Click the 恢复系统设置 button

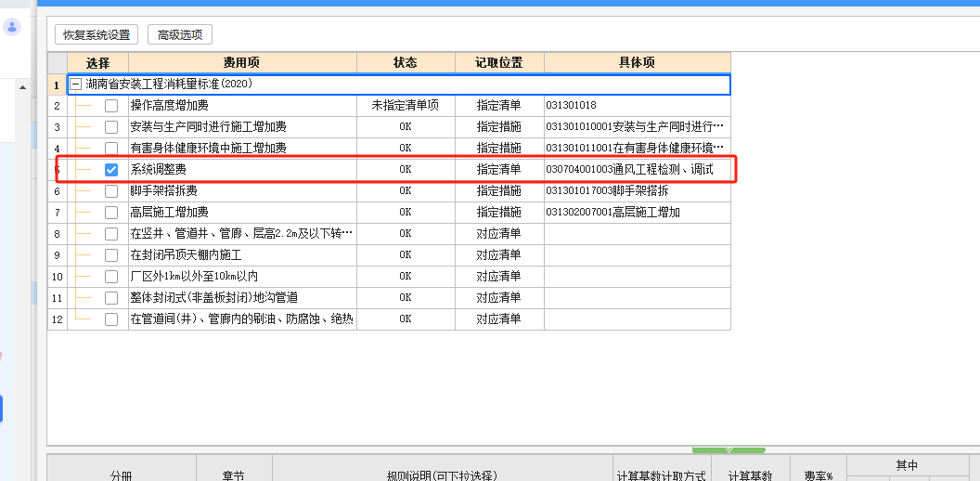click(x=97, y=35)
